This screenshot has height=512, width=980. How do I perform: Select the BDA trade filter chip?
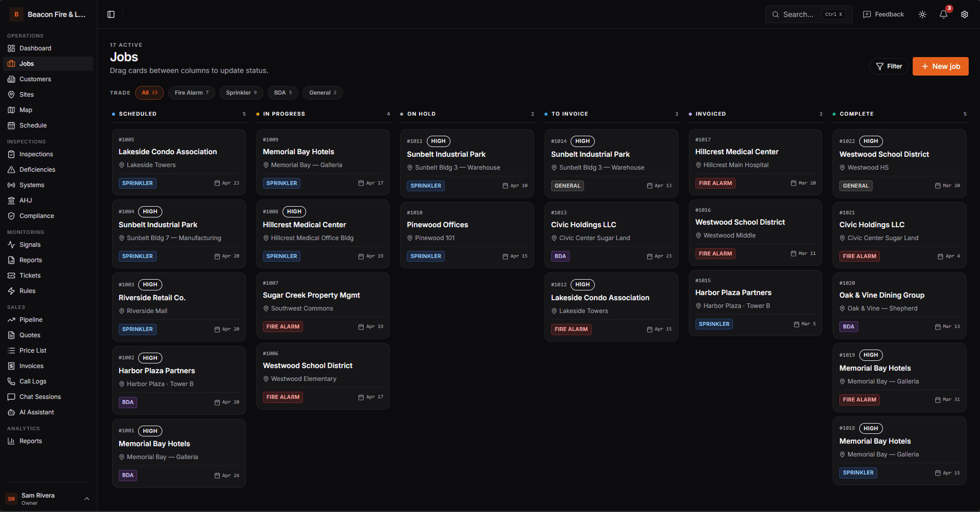coord(282,93)
